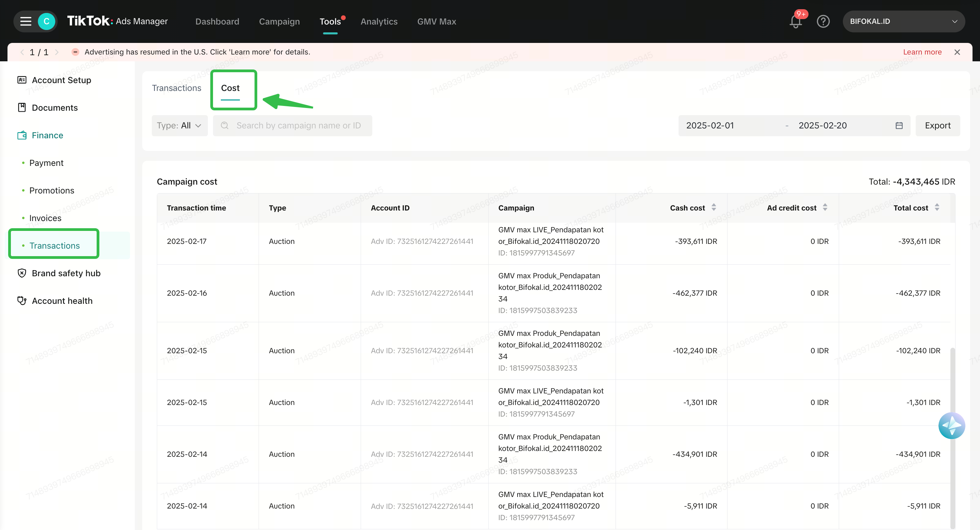Click the notification bell icon
Image resolution: width=980 pixels, height=530 pixels.
(796, 21)
